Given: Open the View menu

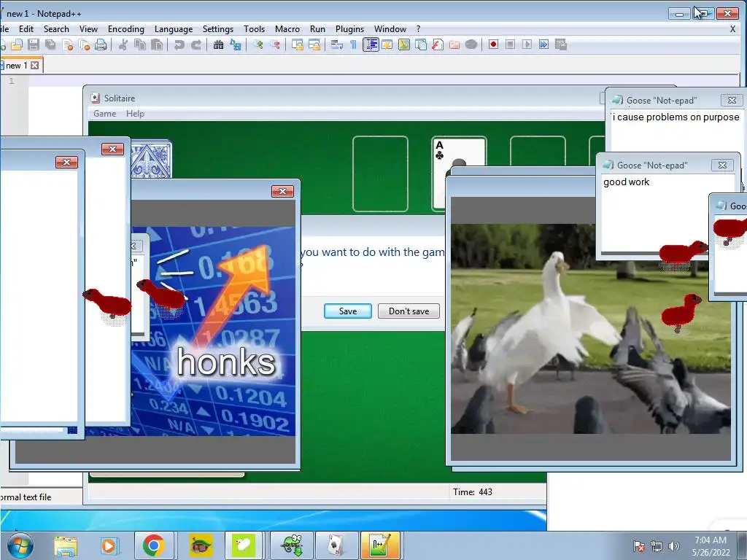Looking at the screenshot, I should (88, 29).
